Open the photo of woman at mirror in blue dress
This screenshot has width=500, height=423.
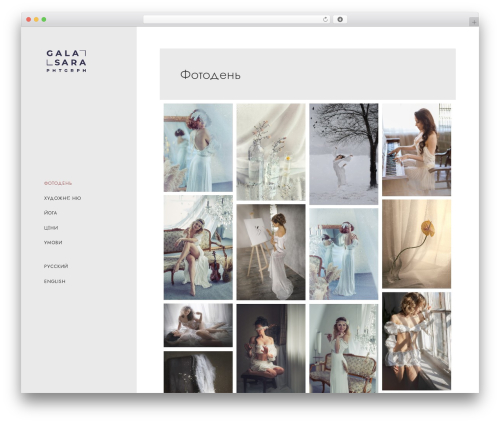tap(198, 148)
